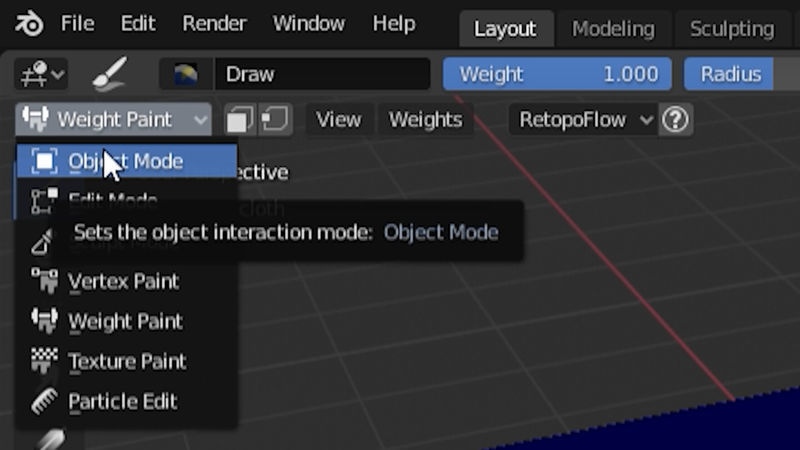Select Particle Edit mode
This screenshot has width=800, height=450.
click(x=127, y=402)
